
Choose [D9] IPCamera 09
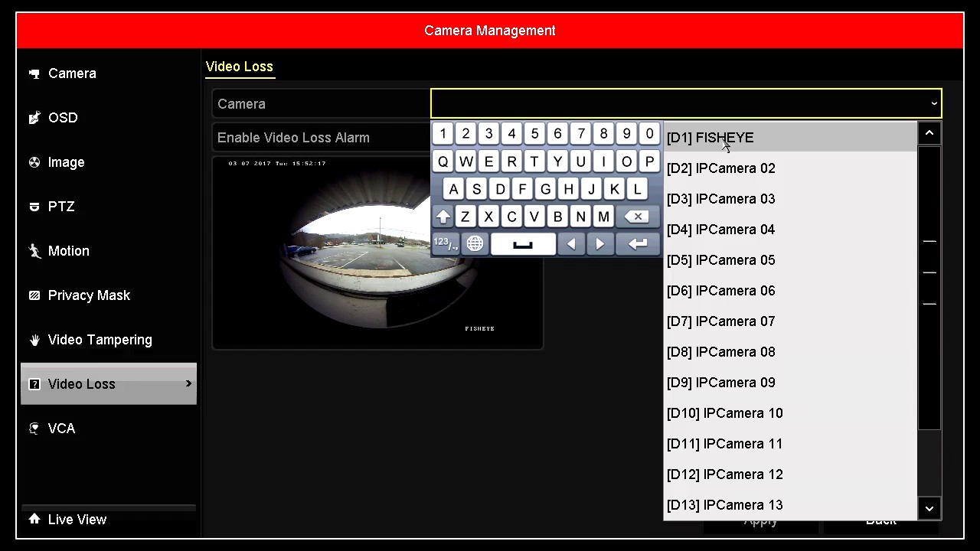coord(790,383)
